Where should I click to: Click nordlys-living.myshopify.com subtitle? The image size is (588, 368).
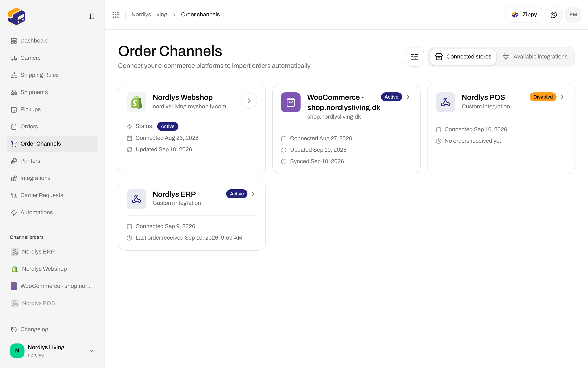coord(189,107)
